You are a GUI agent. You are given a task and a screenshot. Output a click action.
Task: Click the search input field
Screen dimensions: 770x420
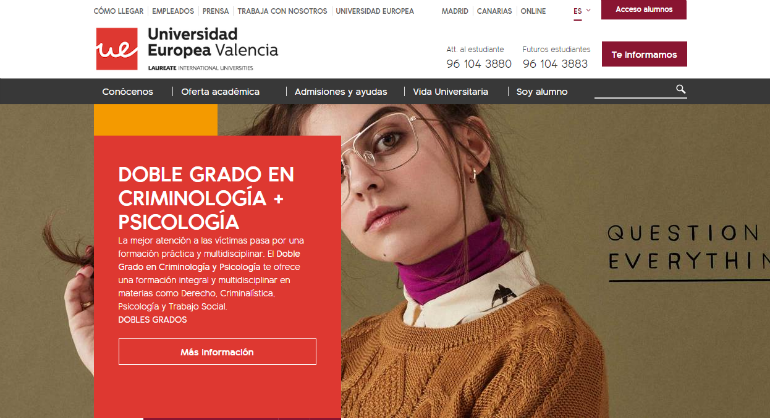tap(634, 90)
